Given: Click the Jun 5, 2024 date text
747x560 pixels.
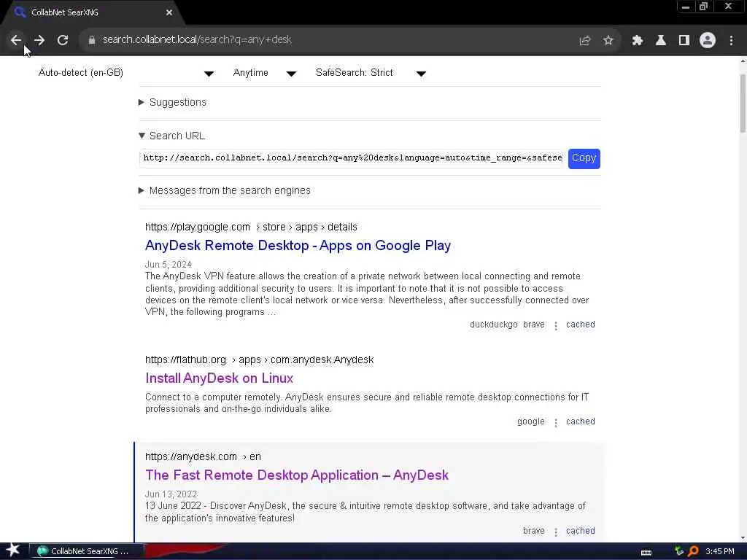Looking at the screenshot, I should point(169,265).
